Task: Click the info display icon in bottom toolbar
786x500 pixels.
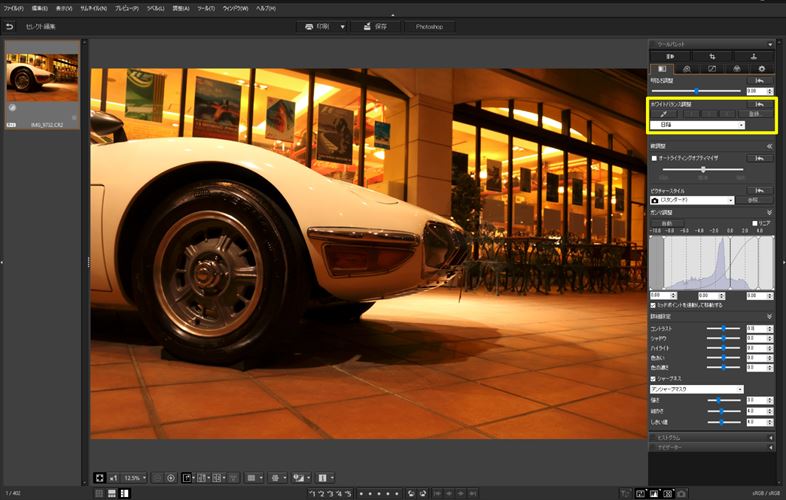Action: click(x=322, y=478)
